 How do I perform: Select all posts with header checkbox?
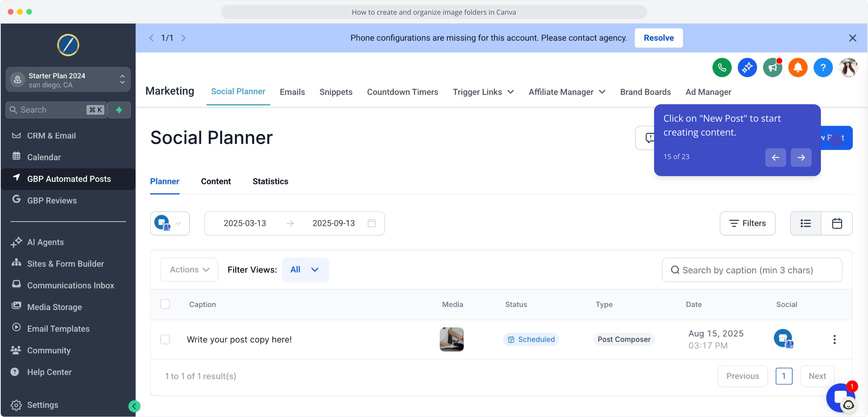pyautogui.click(x=165, y=304)
